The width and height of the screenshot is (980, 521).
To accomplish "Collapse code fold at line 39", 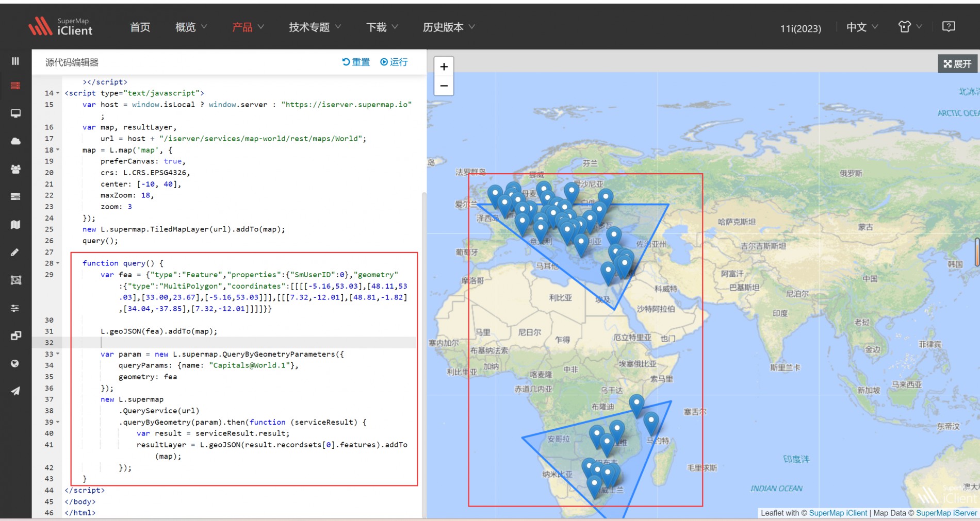I will [58, 422].
